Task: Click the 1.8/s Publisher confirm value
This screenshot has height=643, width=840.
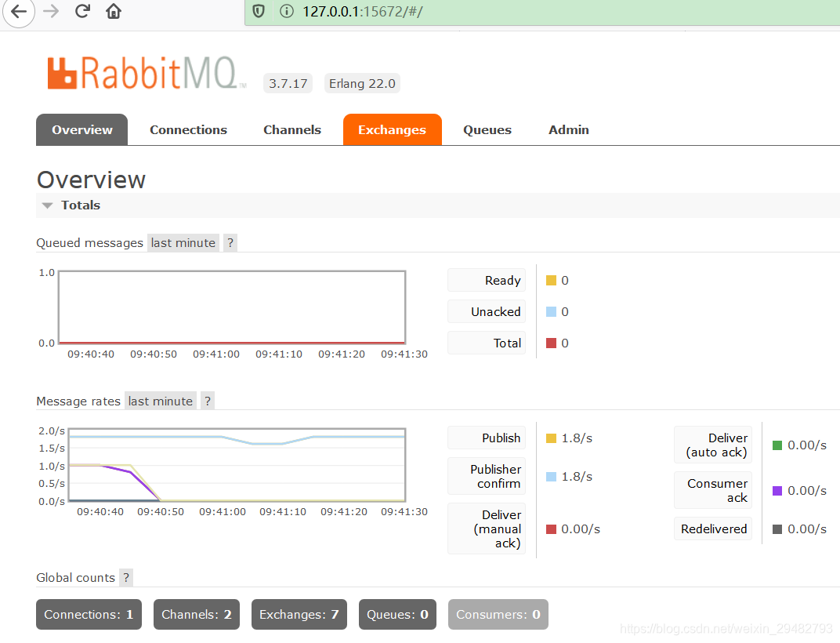Action: point(577,476)
